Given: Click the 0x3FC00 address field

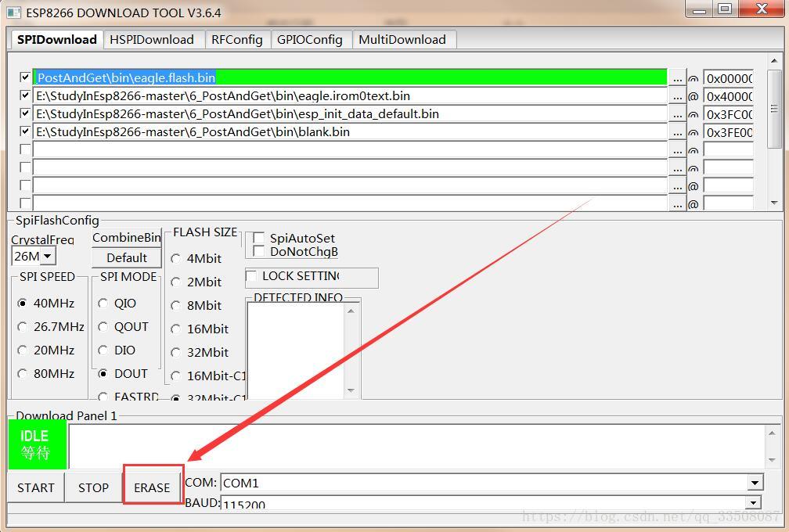Looking at the screenshot, I should pos(728,115).
